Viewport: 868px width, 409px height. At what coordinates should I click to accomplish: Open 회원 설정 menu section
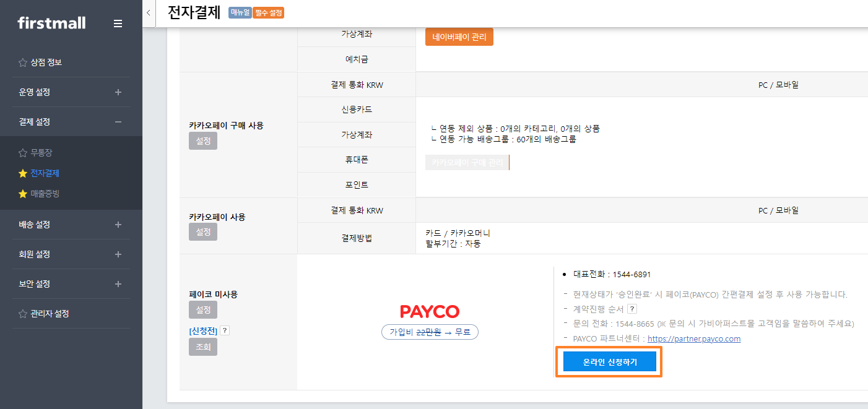34,254
